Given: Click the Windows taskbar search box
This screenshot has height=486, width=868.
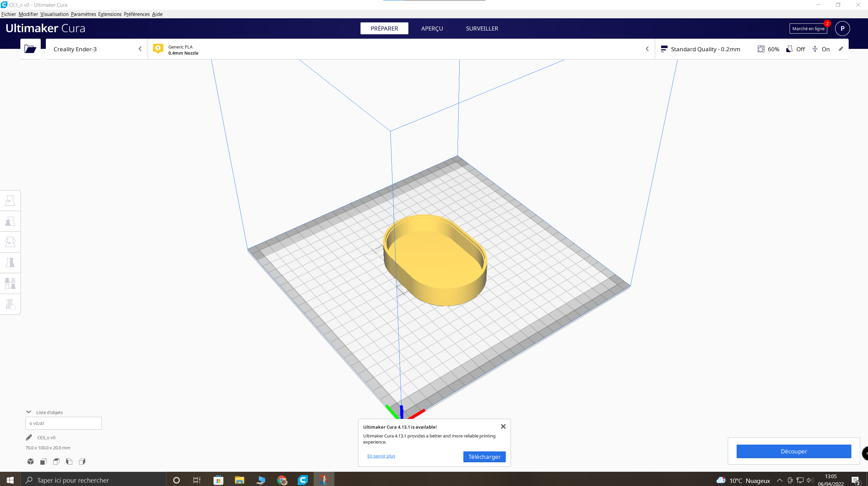Looking at the screenshot, I should 94,480.
